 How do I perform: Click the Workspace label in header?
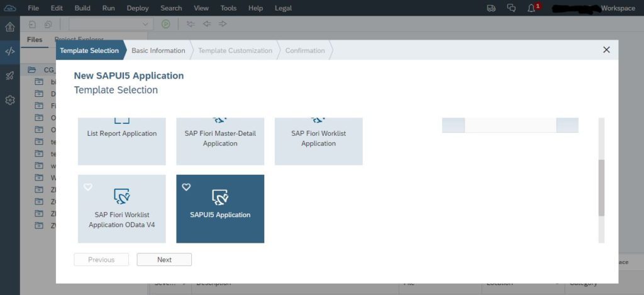click(618, 8)
